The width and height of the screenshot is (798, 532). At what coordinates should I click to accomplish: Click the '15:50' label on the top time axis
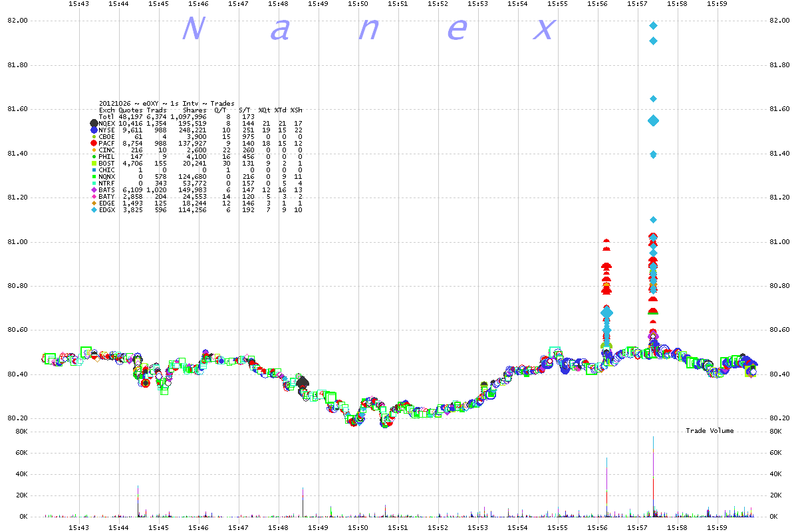point(358,4)
